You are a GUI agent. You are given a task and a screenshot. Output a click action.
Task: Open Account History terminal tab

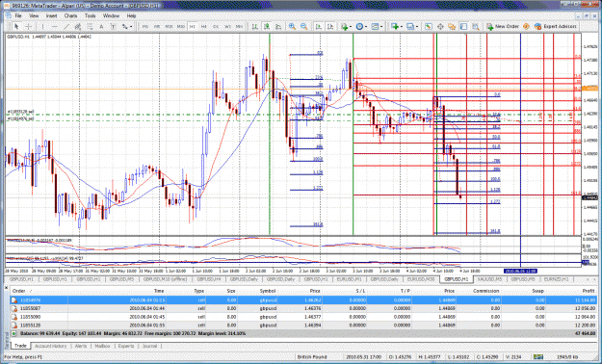click(51, 346)
